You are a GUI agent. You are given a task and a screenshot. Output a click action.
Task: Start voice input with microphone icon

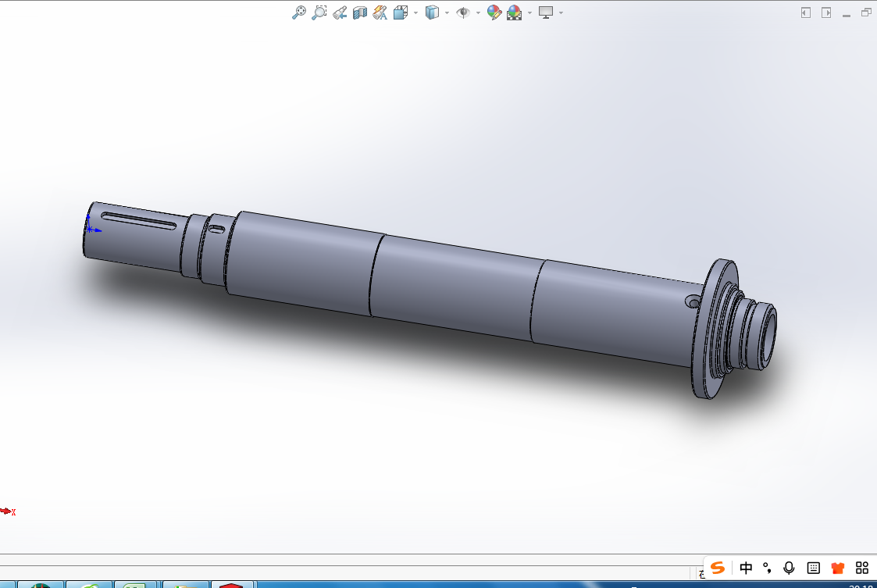pyautogui.click(x=789, y=568)
